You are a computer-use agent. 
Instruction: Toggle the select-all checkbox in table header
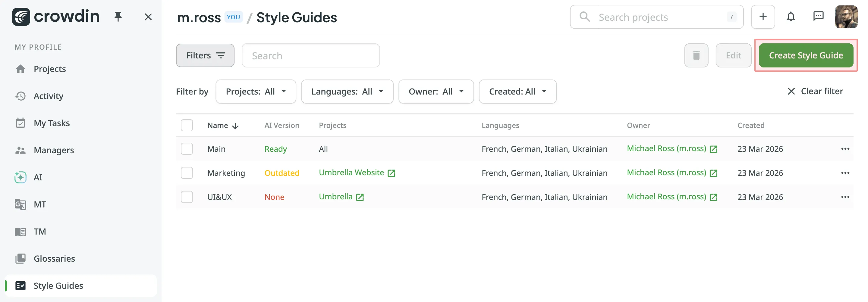(187, 125)
